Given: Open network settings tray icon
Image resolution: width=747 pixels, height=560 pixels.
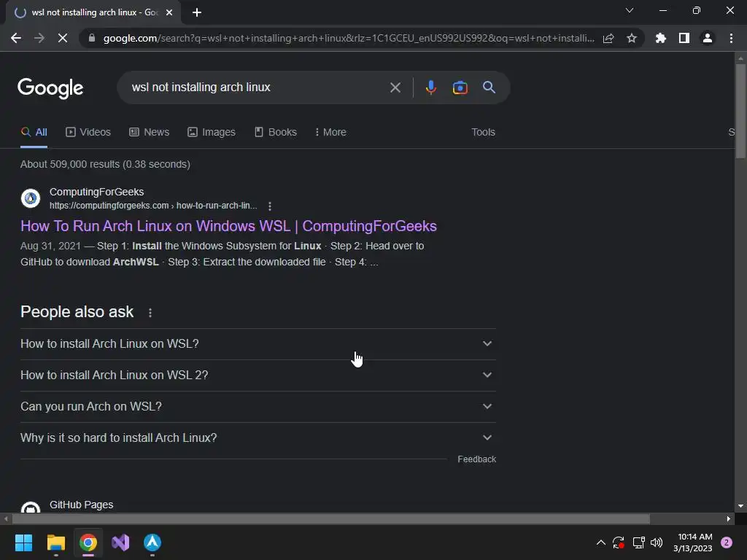Looking at the screenshot, I should coord(638,542).
